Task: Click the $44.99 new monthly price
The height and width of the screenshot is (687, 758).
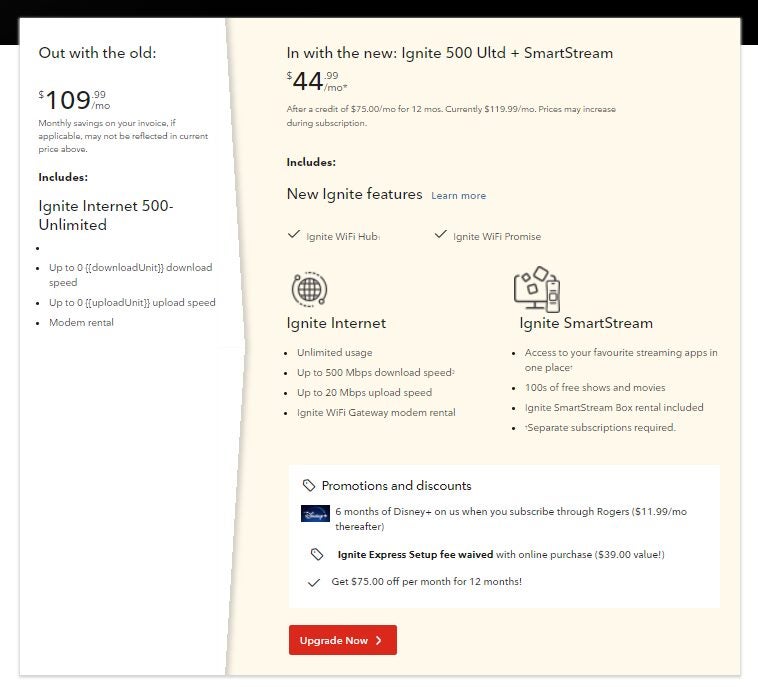Action: [x=313, y=81]
